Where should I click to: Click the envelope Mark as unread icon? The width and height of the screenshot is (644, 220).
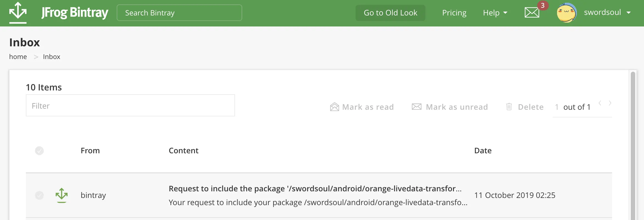[x=416, y=107]
